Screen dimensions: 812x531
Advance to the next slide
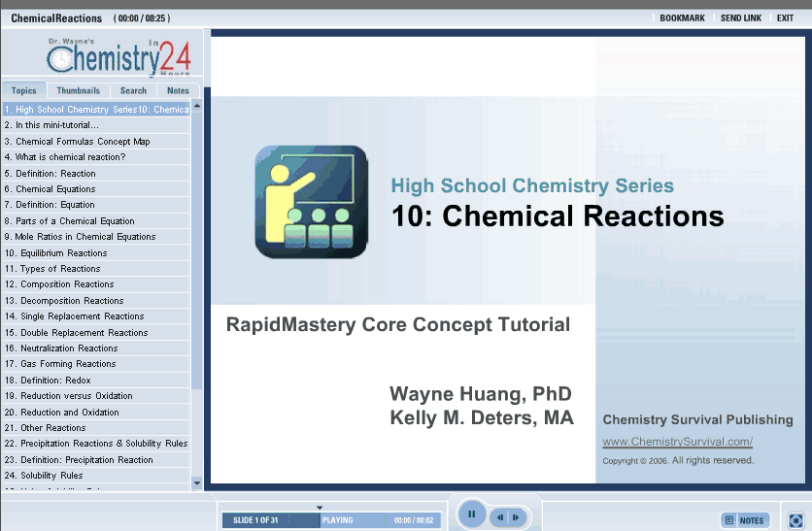pos(516,518)
